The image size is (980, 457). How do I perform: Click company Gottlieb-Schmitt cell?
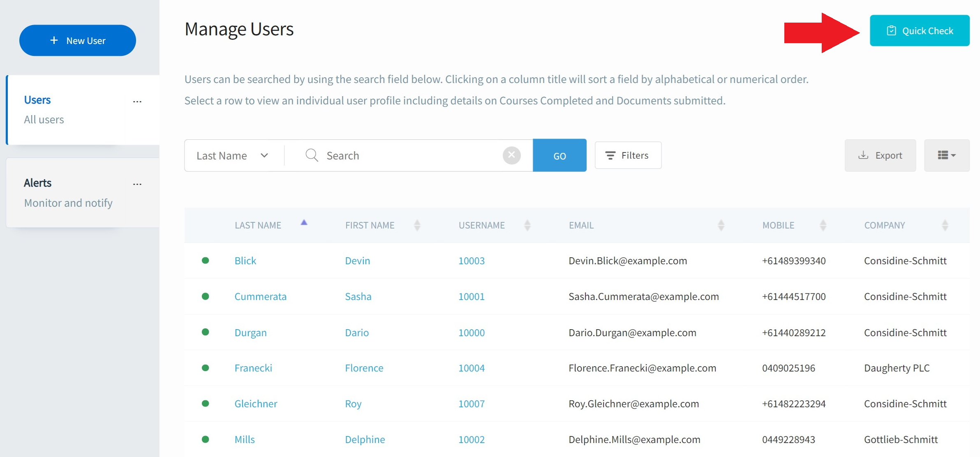(901, 440)
